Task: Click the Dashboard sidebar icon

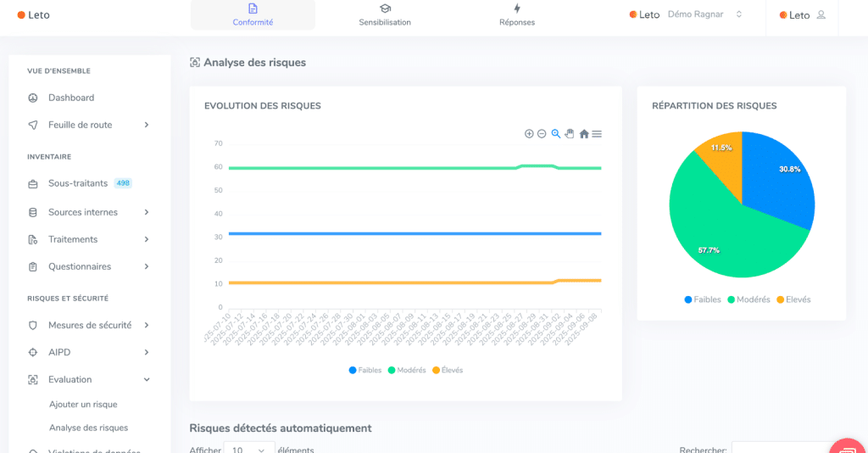Action: tap(33, 98)
